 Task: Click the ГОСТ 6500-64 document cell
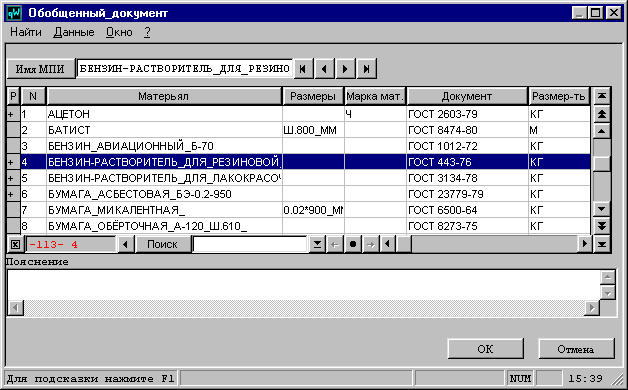coord(467,210)
